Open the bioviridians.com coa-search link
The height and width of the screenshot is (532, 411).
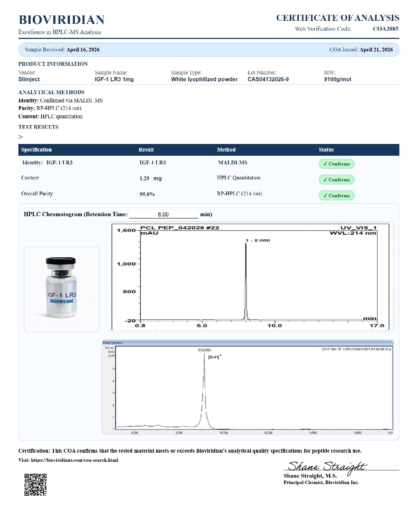74,460
